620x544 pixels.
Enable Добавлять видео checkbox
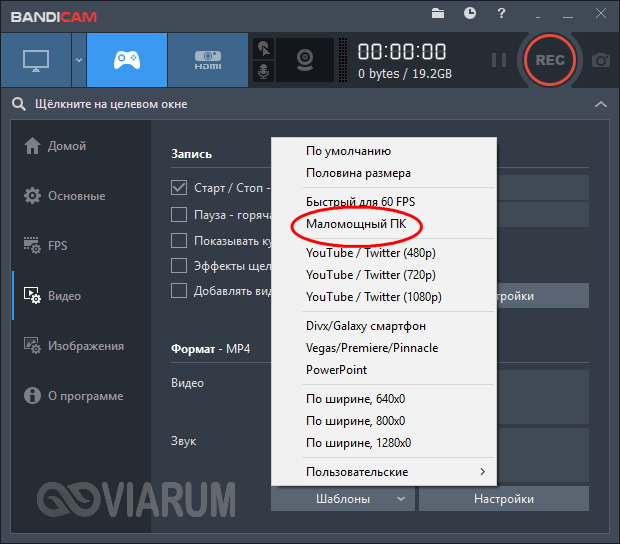[179, 291]
